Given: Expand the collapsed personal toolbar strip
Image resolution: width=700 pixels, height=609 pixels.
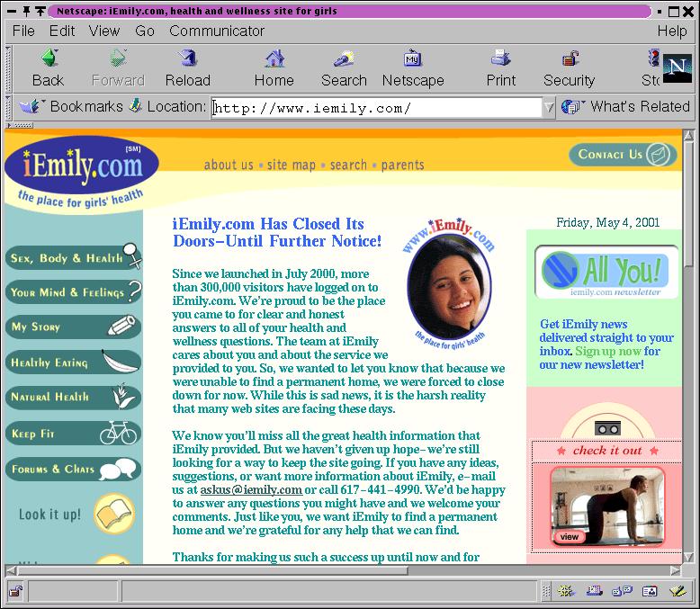Looking at the screenshot, I should pyautogui.click(x=19, y=125).
